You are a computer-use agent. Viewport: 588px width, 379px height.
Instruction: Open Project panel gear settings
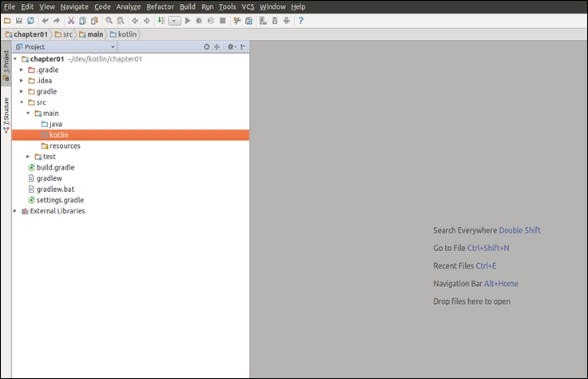[232, 46]
